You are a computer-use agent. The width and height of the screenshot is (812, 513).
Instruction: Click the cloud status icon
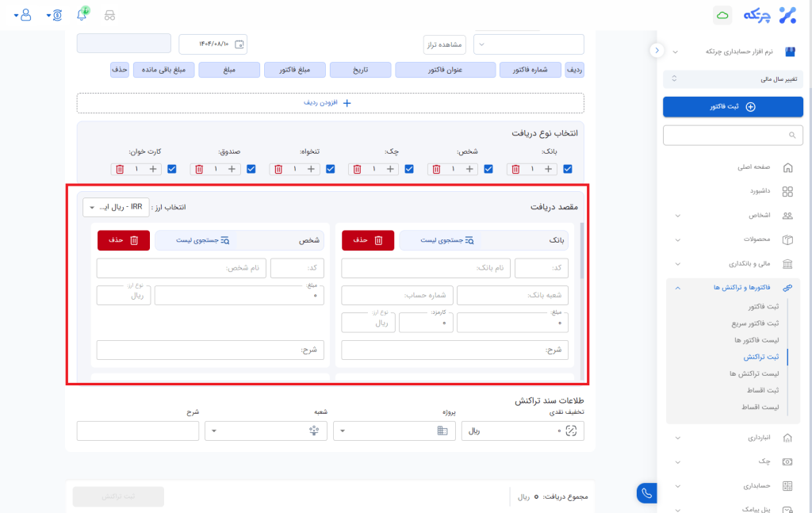(722, 15)
